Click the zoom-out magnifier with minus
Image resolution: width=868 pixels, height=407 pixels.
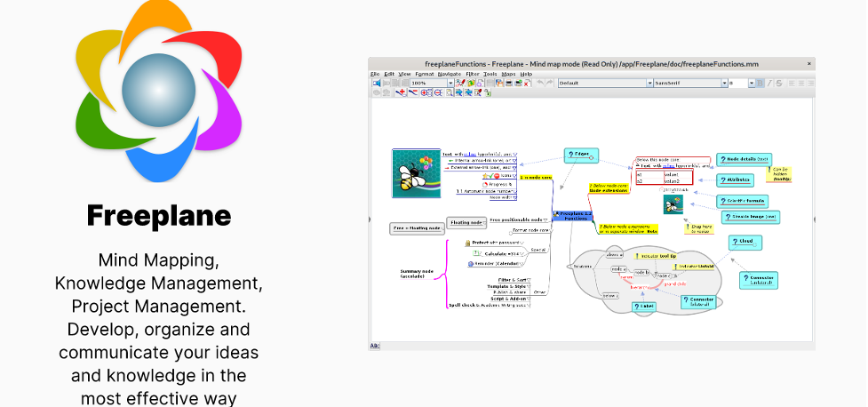pyautogui.click(x=438, y=92)
